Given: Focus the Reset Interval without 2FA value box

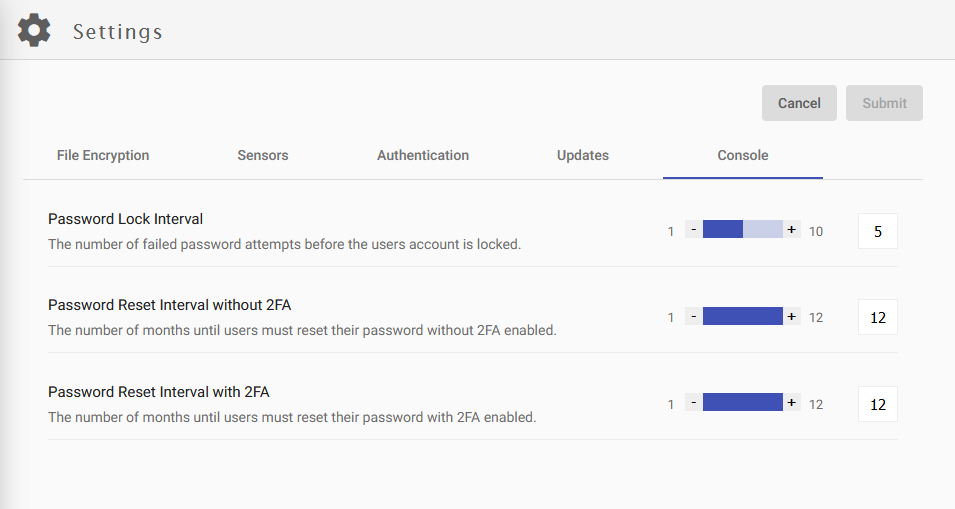Looking at the screenshot, I should (878, 318).
